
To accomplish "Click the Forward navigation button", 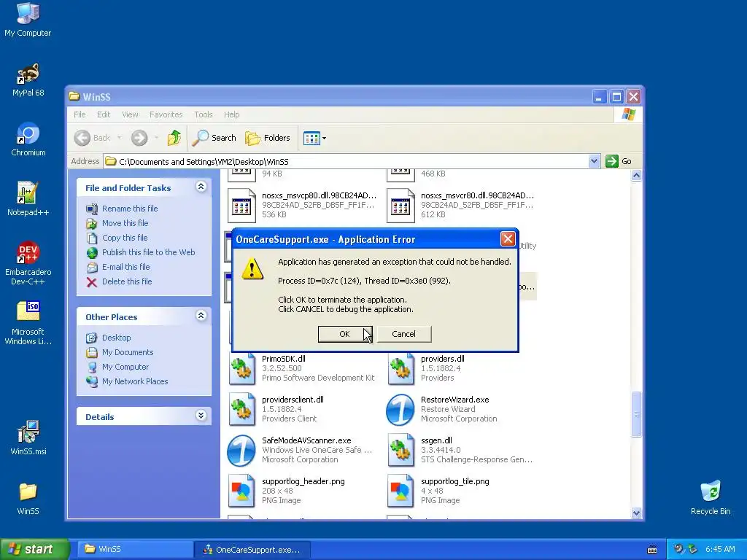I will (x=139, y=138).
